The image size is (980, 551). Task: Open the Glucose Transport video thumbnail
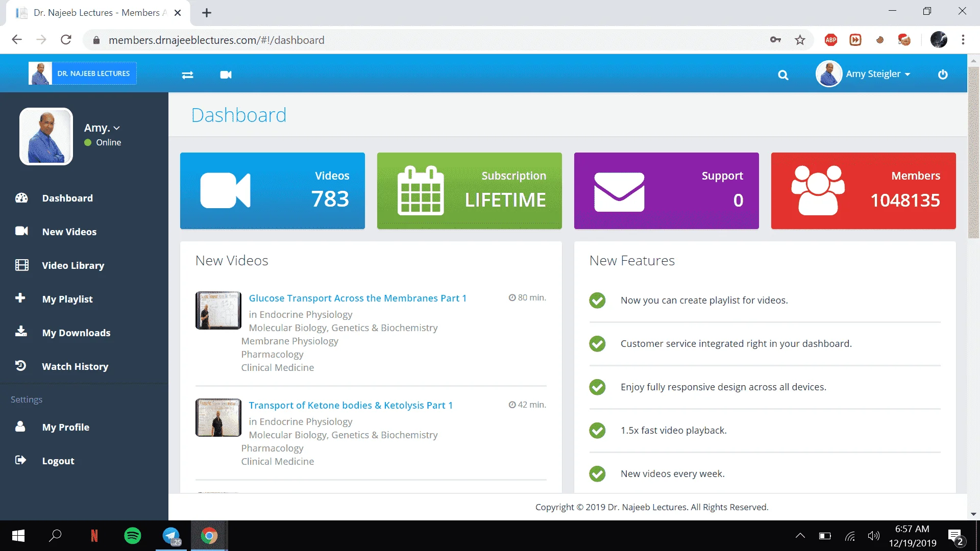[x=218, y=310]
